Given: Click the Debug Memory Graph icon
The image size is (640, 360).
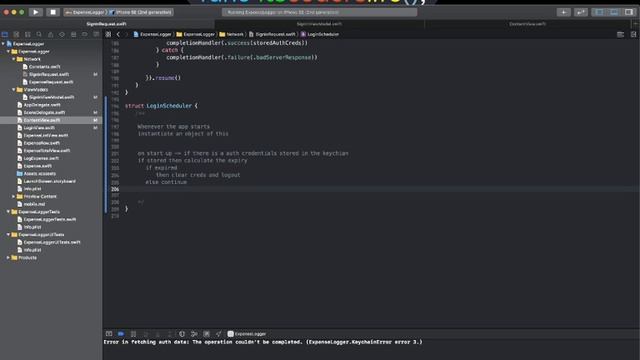Looking at the screenshot, I should pos(194,334).
